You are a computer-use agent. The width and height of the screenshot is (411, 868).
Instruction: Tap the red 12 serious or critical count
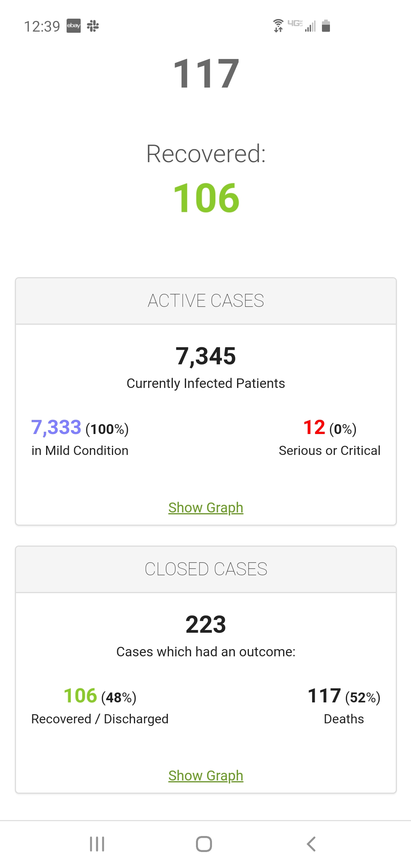(314, 427)
